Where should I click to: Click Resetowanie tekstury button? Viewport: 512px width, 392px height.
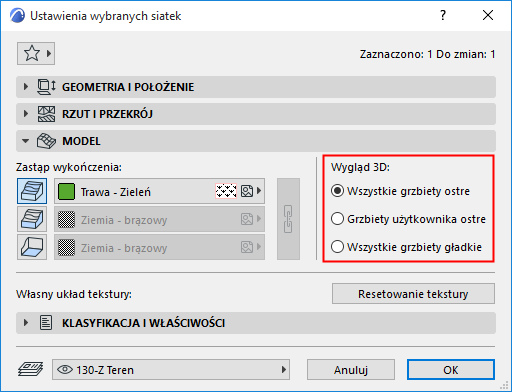[x=413, y=294]
